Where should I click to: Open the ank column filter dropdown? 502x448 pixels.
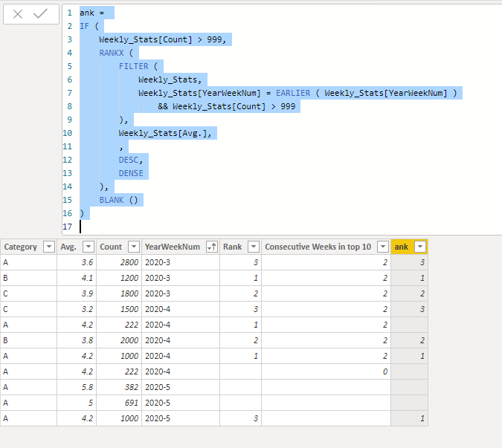point(420,247)
